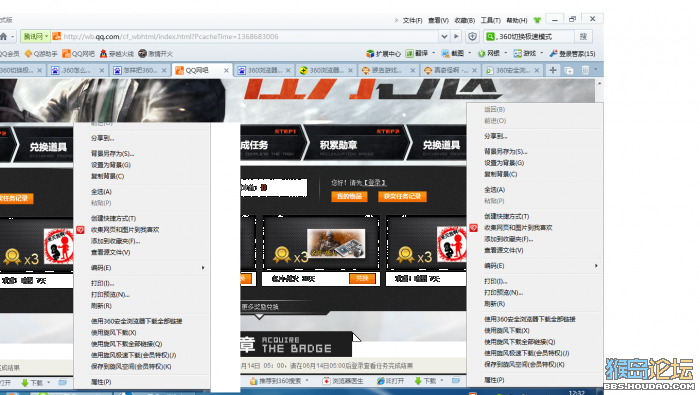Click the orange 我的物品 button
Image resolution: width=700 pixels, height=395 pixels.
349,196
